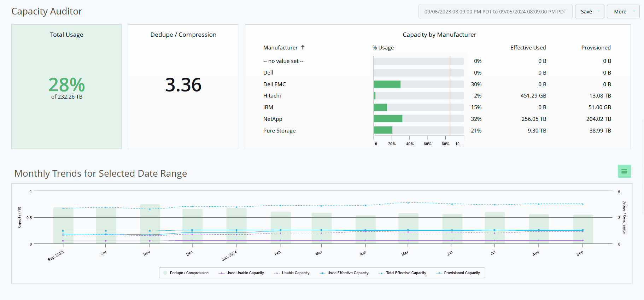Select the Hitachi manufacturer row
This screenshot has width=644, height=300.
point(437,96)
